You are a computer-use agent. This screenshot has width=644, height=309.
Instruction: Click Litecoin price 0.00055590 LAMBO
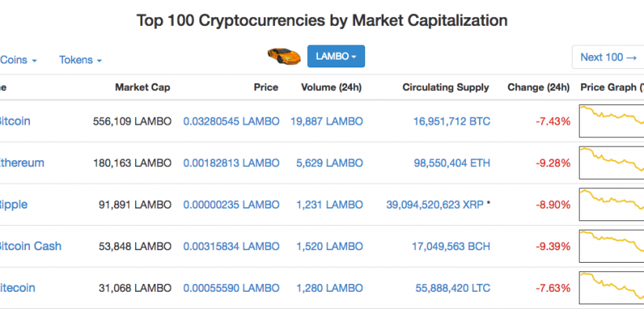[x=231, y=288]
